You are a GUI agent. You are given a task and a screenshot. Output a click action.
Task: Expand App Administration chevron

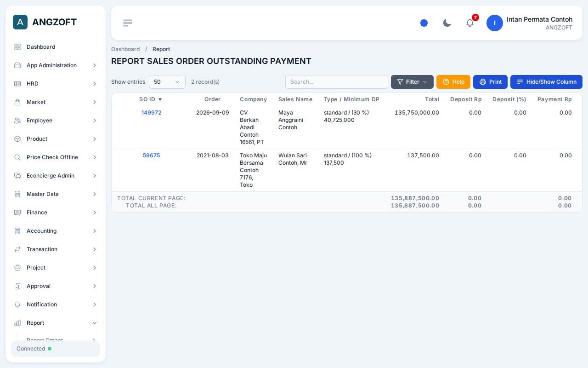tap(95, 65)
